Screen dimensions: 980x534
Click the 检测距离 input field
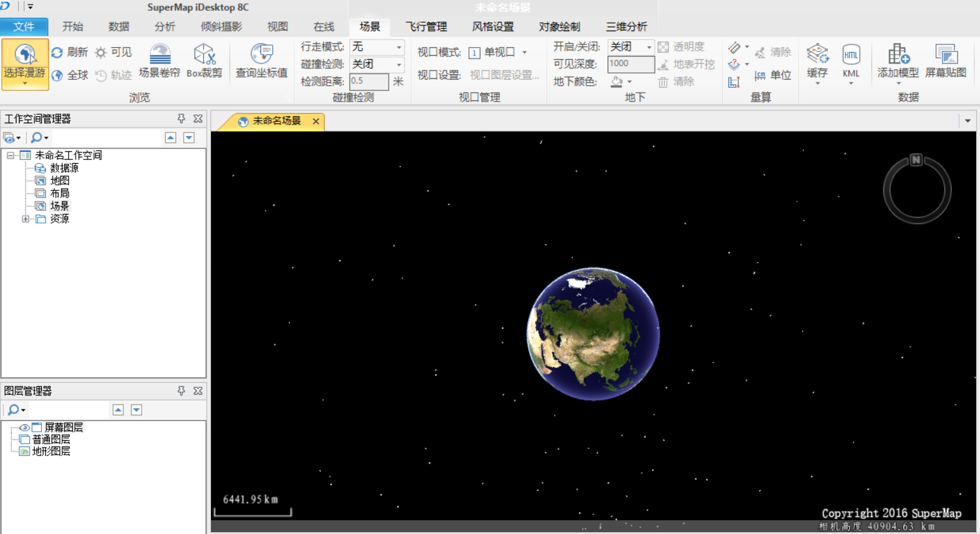[369, 81]
